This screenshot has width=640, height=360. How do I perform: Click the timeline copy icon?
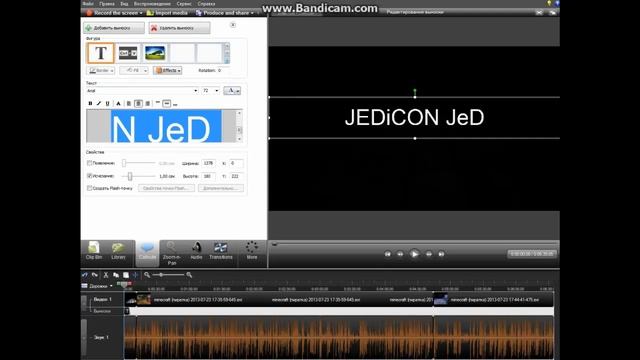pyautogui.click(x=116, y=275)
